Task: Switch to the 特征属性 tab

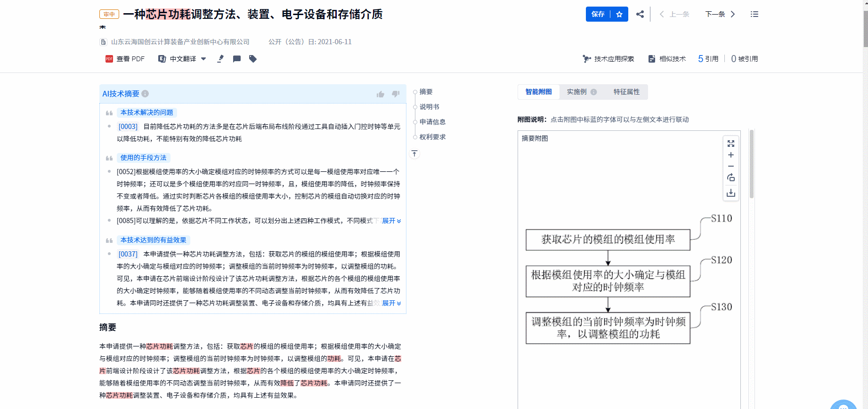Action: click(x=626, y=92)
